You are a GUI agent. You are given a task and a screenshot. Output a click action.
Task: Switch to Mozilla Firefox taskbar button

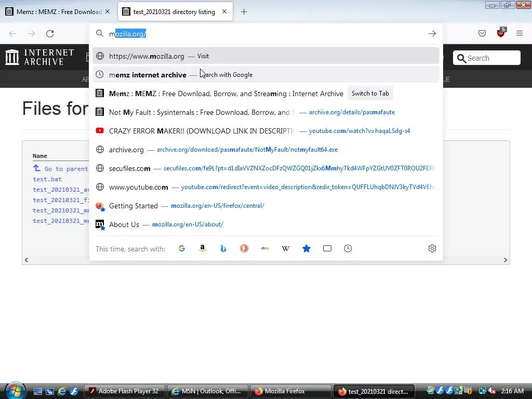tap(290, 391)
